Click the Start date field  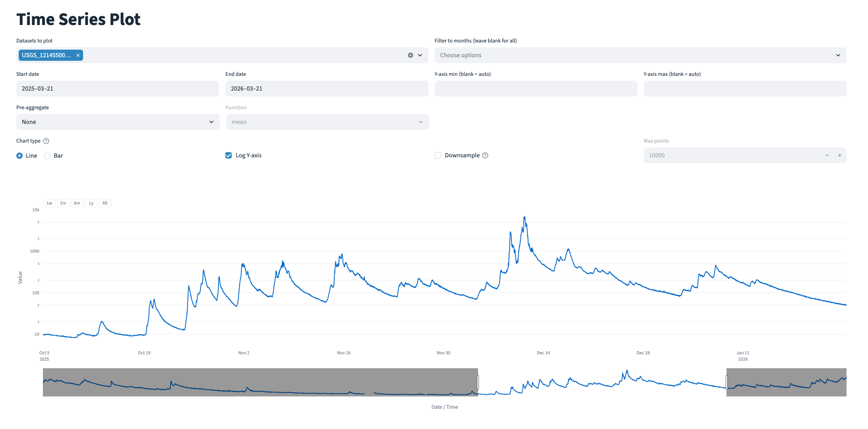pos(118,89)
